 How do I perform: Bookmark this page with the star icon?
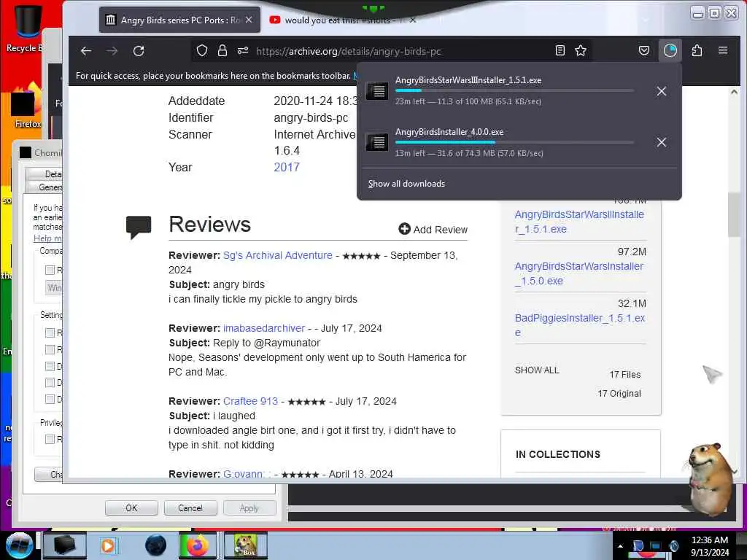click(x=581, y=50)
